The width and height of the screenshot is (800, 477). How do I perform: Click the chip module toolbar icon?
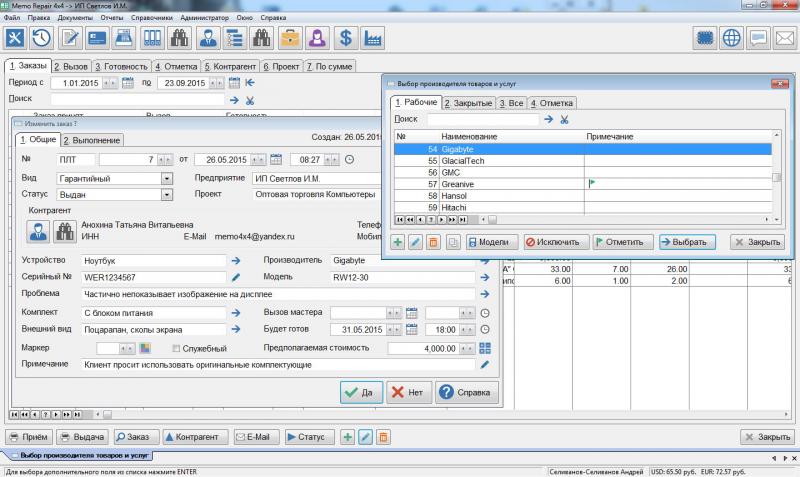(x=705, y=38)
